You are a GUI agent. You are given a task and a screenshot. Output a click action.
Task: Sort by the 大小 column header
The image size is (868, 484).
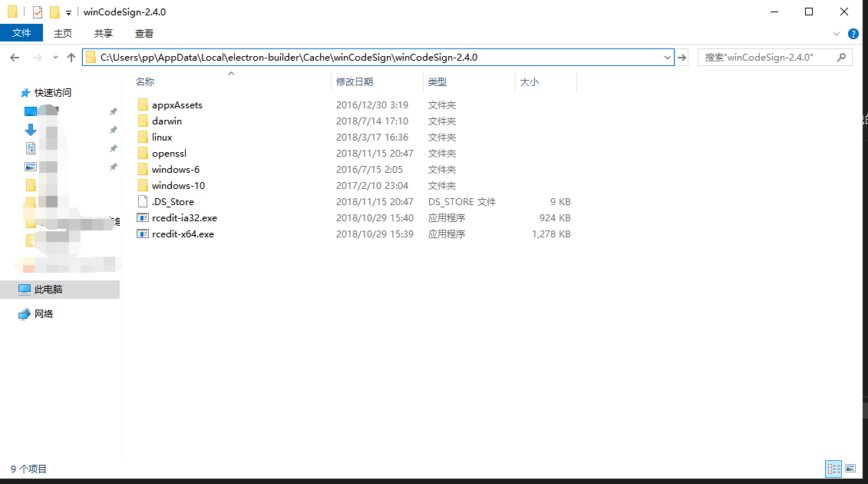click(x=530, y=81)
